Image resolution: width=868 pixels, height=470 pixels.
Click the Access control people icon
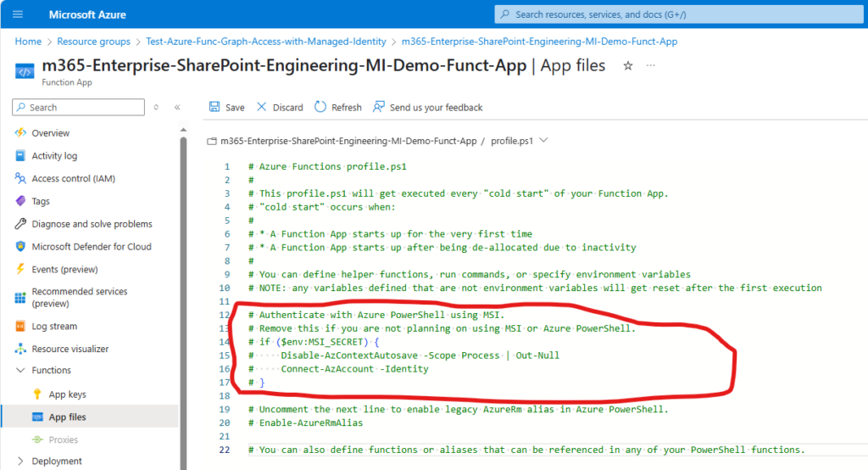(20, 178)
